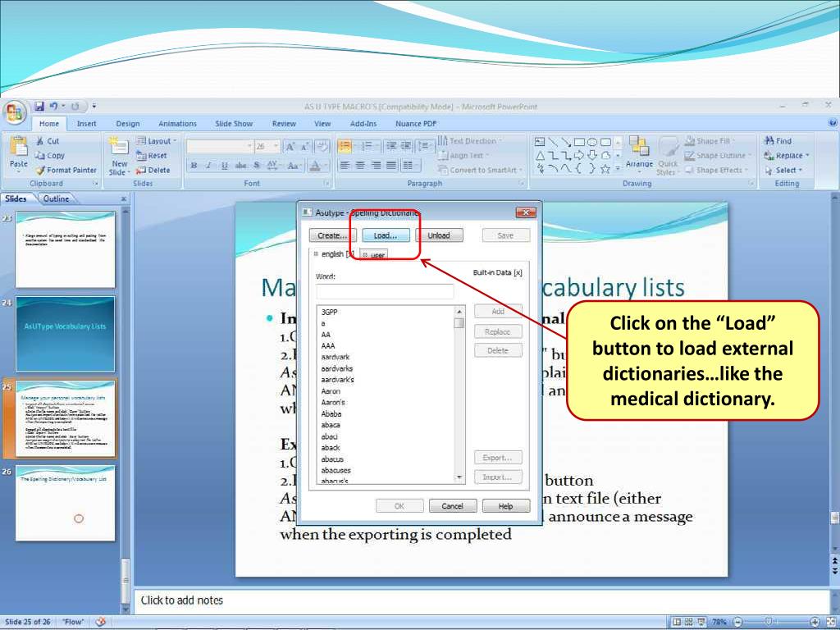Image resolution: width=840 pixels, height=630 pixels.
Task: Justify the paragraph text
Action: (x=391, y=166)
